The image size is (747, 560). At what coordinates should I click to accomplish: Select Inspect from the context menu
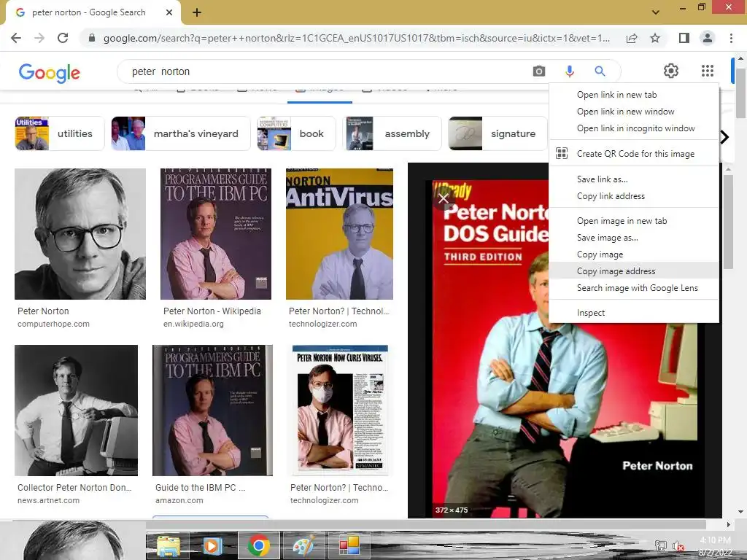(634, 313)
